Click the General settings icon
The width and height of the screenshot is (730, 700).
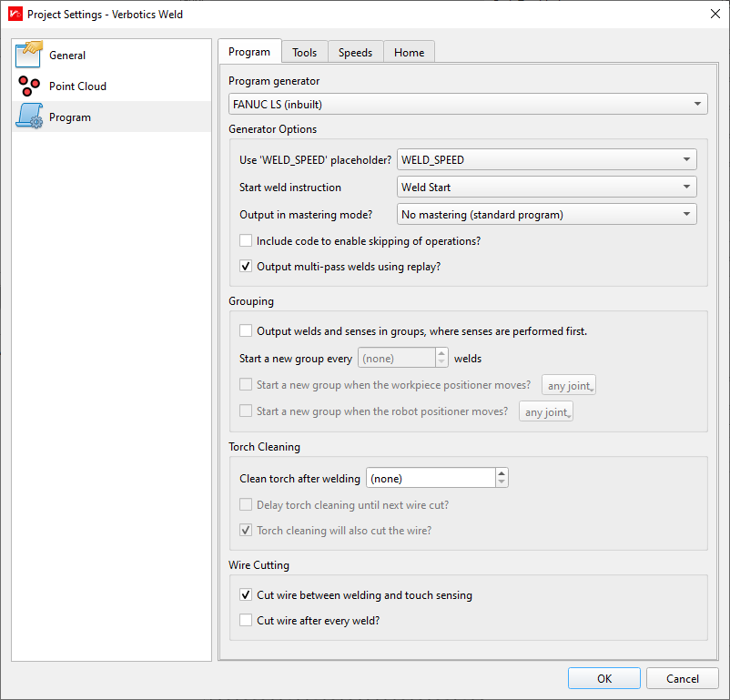pyautogui.click(x=29, y=55)
